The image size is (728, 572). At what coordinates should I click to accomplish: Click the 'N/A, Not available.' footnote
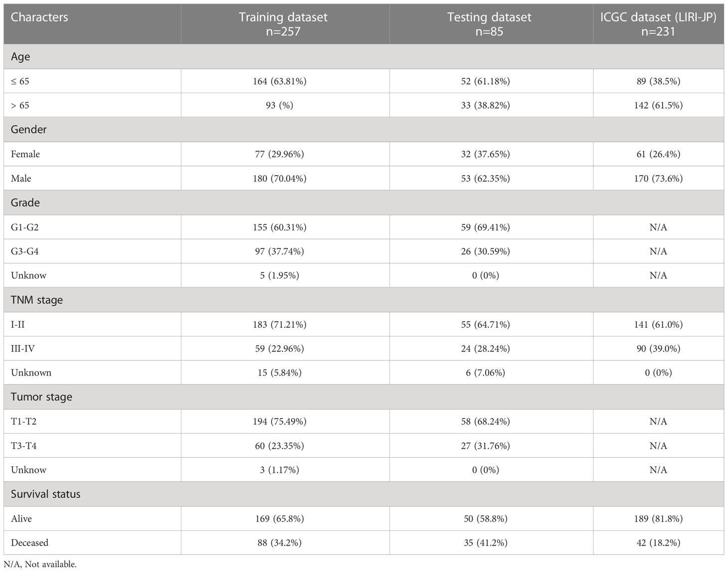(40, 565)
